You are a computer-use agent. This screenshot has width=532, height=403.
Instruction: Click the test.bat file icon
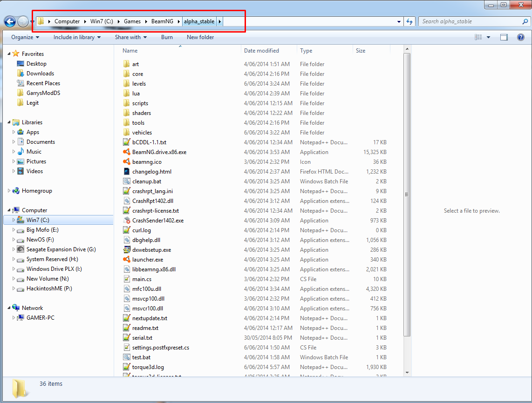(x=127, y=357)
